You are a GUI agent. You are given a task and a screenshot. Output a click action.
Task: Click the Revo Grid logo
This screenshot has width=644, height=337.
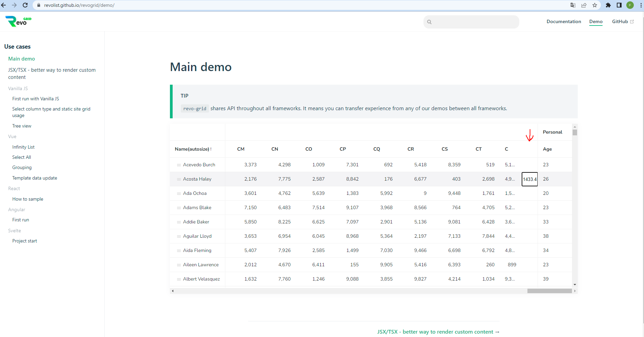(x=18, y=21)
